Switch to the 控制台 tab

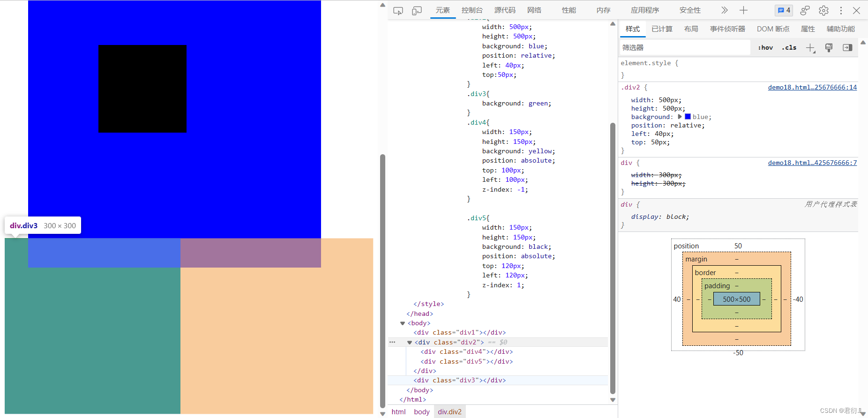click(472, 10)
